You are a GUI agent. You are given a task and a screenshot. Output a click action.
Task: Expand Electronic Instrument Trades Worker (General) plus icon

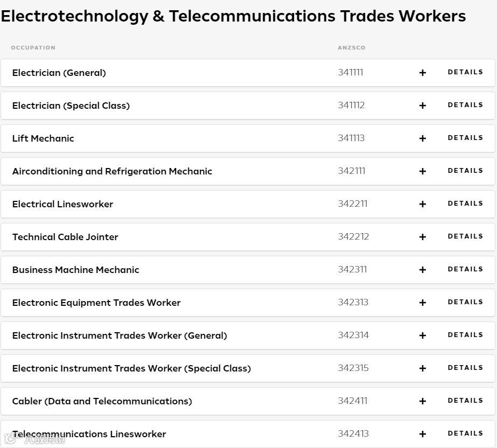[x=423, y=335]
